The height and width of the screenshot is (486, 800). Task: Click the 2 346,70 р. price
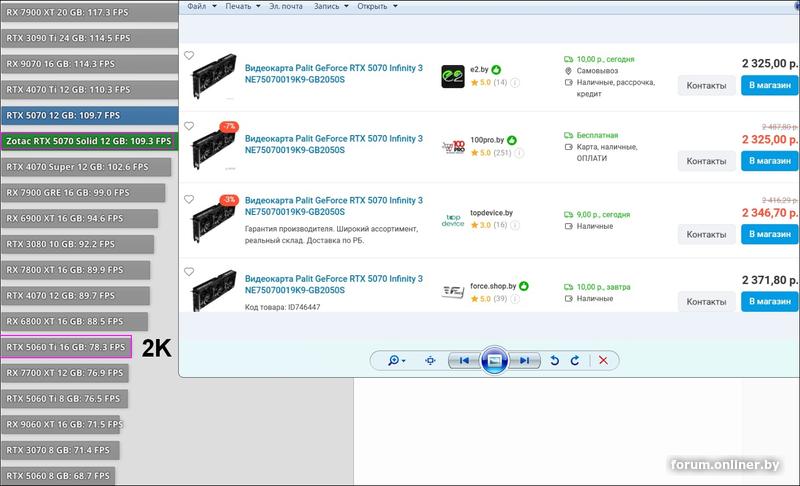tap(769, 213)
